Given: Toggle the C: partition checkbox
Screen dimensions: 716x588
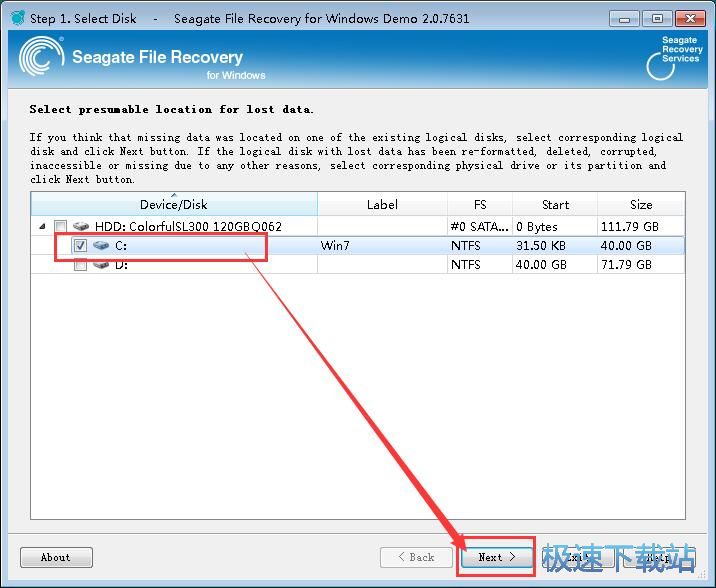Looking at the screenshot, I should point(80,246).
